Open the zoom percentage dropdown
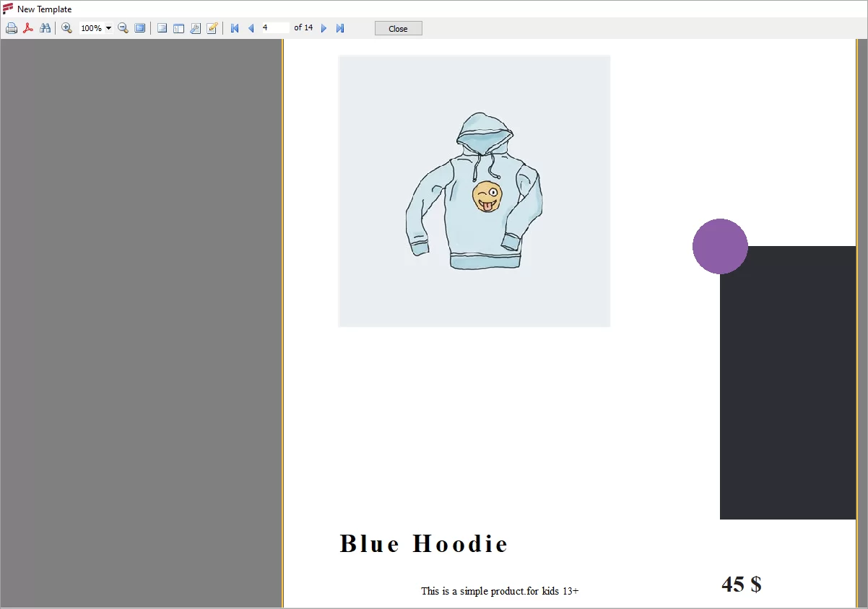Viewport: 868px width, 609px height. point(108,28)
